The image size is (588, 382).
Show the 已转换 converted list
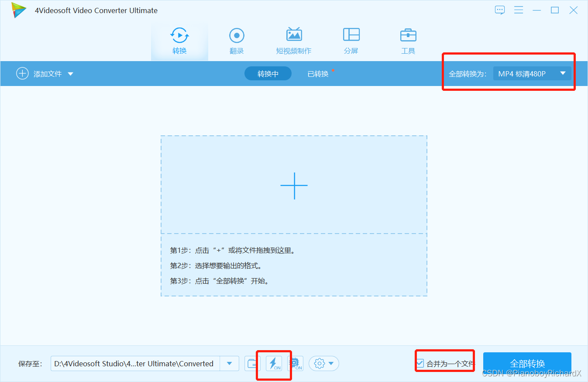(318, 74)
